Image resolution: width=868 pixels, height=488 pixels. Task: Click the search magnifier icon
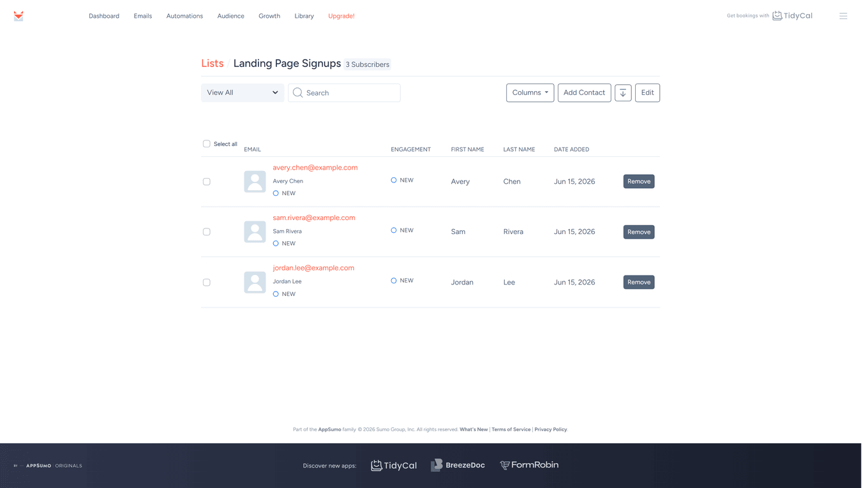(297, 93)
